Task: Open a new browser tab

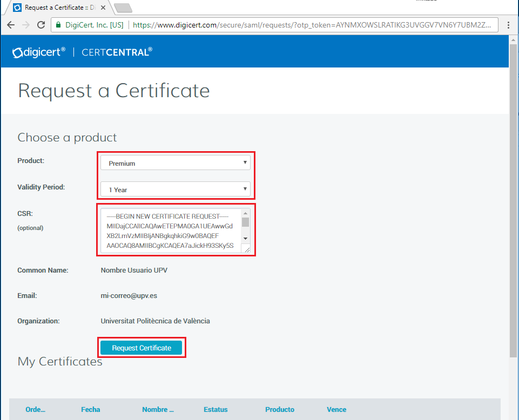Action: (x=123, y=8)
